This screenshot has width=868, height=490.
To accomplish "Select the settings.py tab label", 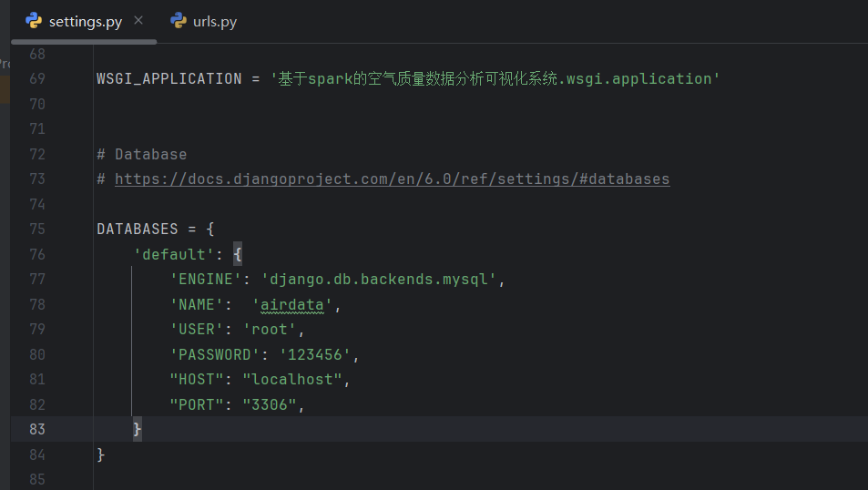I will pos(87,21).
